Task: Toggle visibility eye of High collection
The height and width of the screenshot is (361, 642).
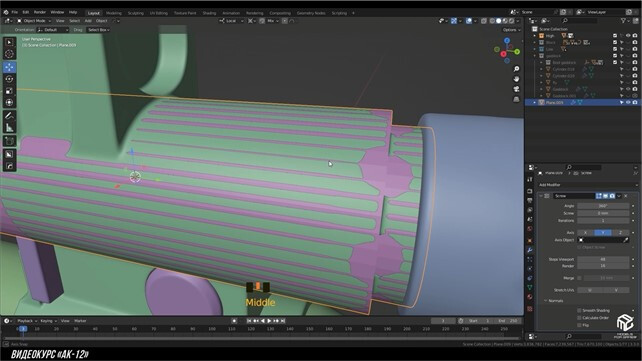Action: (628, 36)
